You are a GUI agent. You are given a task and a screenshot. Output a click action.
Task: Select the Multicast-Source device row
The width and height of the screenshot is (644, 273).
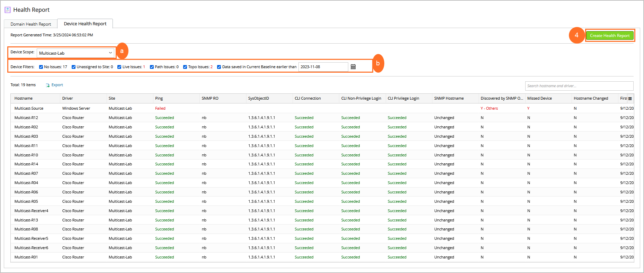(29, 108)
